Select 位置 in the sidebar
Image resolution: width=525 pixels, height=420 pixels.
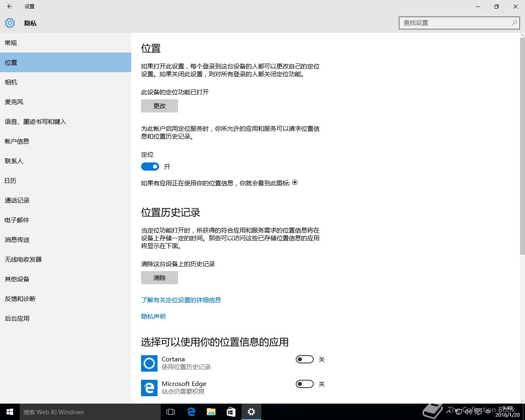[66, 62]
